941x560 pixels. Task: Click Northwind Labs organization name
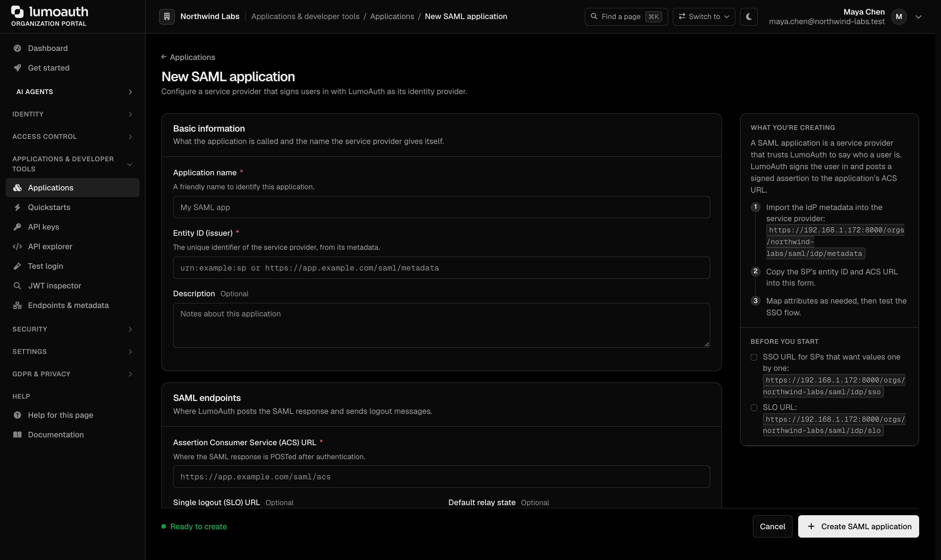coord(210,17)
